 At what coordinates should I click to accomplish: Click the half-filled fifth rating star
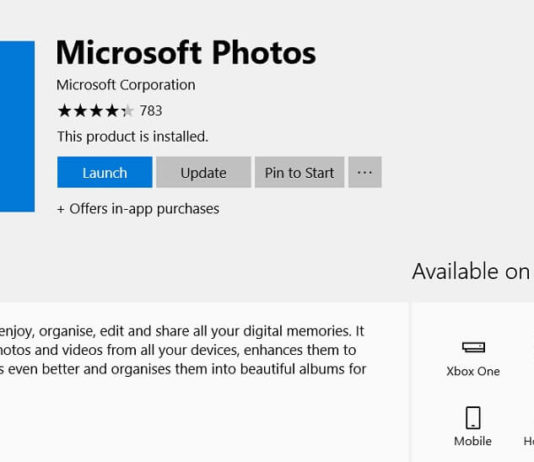pyautogui.click(x=127, y=111)
